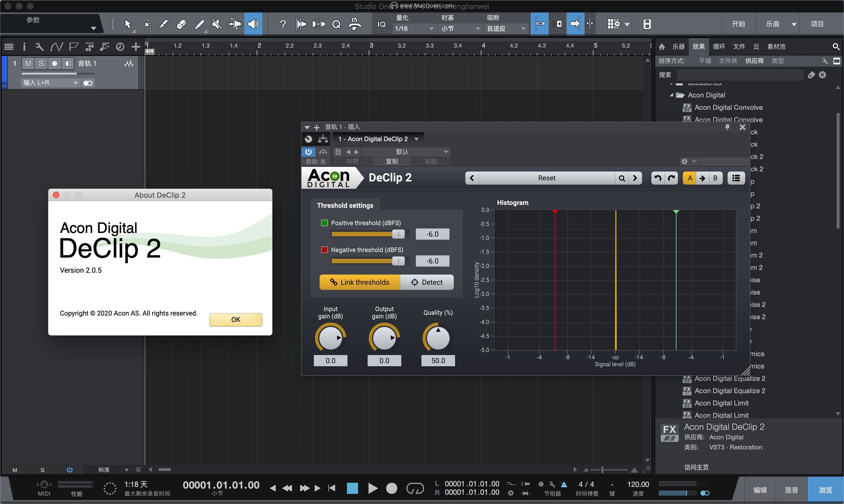Click the 开始 start page button
This screenshot has width=844, height=504.
pos(738,24)
